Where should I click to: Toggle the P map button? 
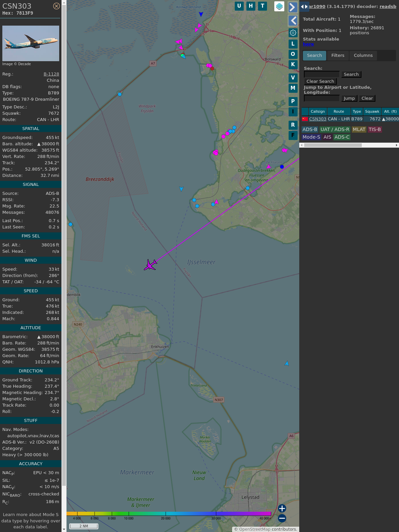(x=293, y=101)
